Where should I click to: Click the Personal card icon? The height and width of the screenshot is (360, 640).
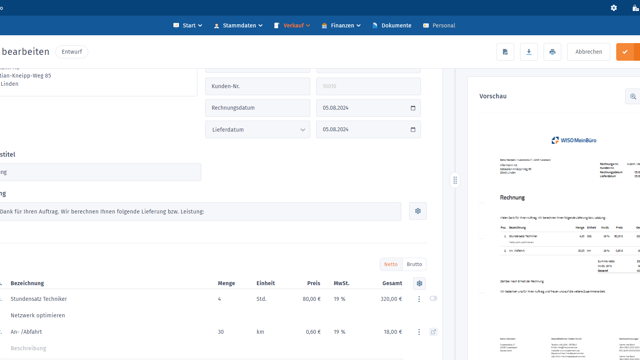[x=426, y=25]
